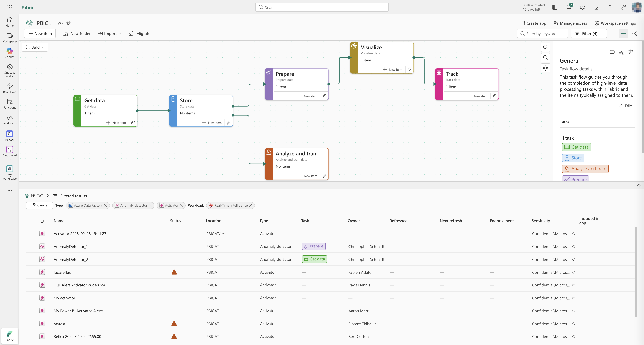Open Real-Time hub in the sidebar
644x345 pixels.
coord(10,88)
